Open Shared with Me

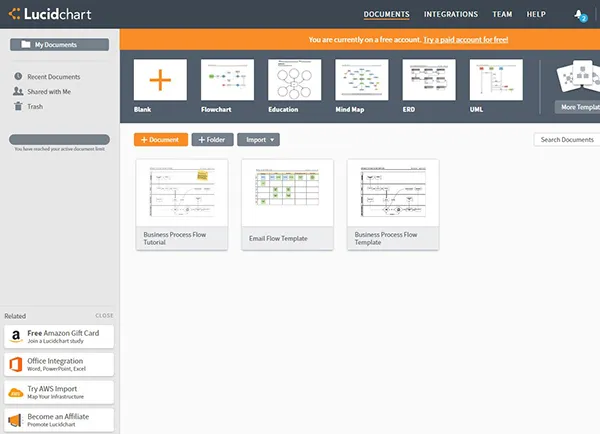(x=49, y=91)
